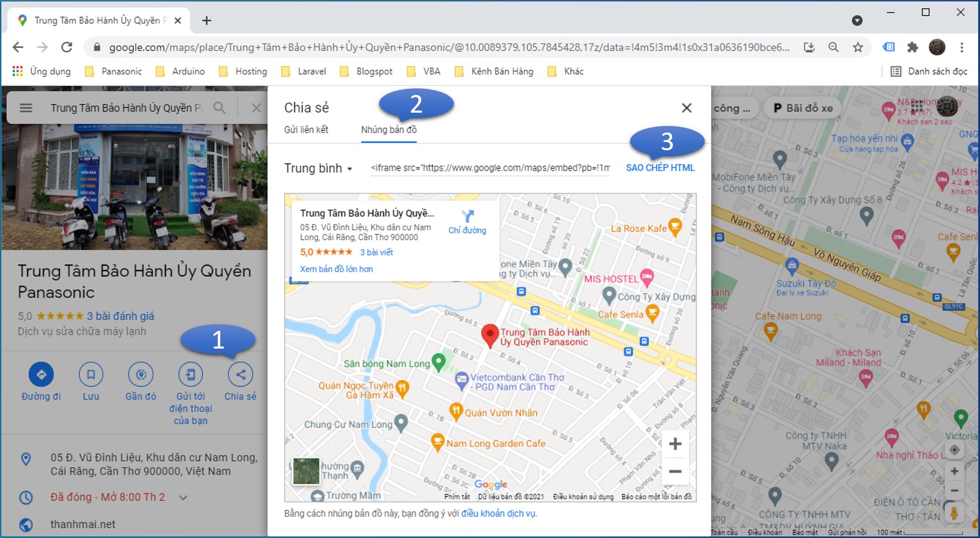Click the my location target button
Screen dimensions: 980x538
tap(955, 450)
